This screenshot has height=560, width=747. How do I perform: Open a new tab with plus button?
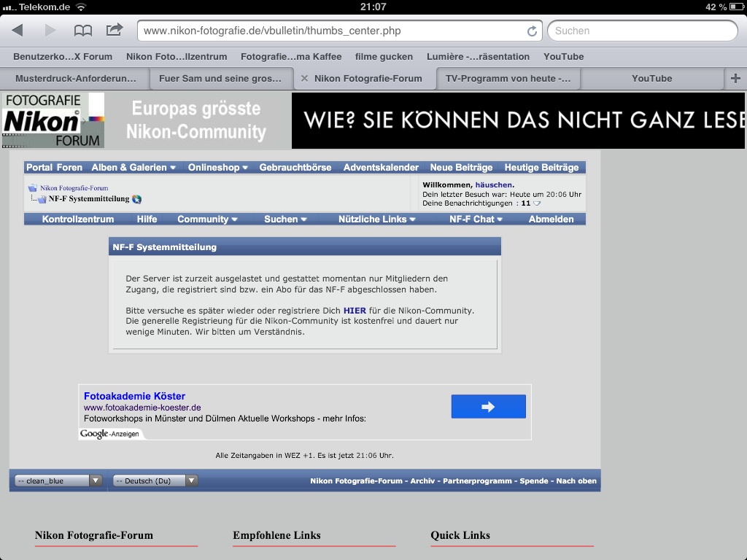click(735, 79)
